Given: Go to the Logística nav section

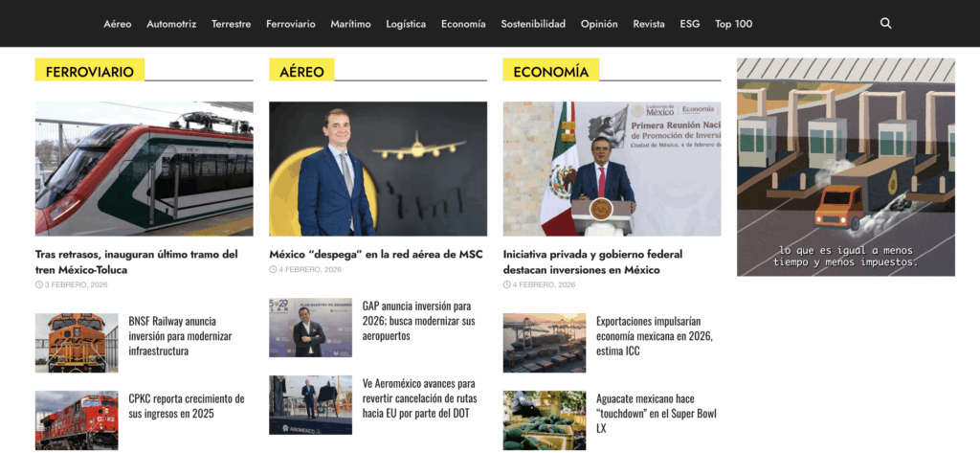Looking at the screenshot, I should coord(406,24).
